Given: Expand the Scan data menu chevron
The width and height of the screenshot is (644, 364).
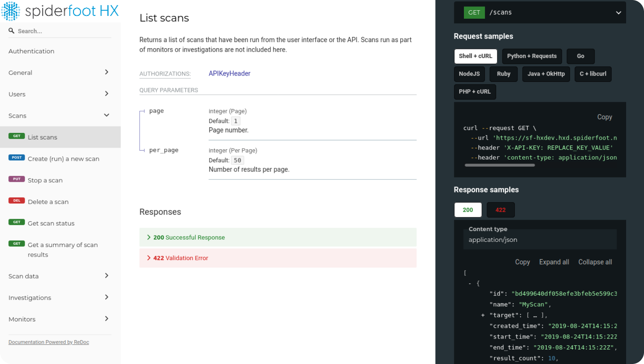Looking at the screenshot, I should [x=107, y=276].
